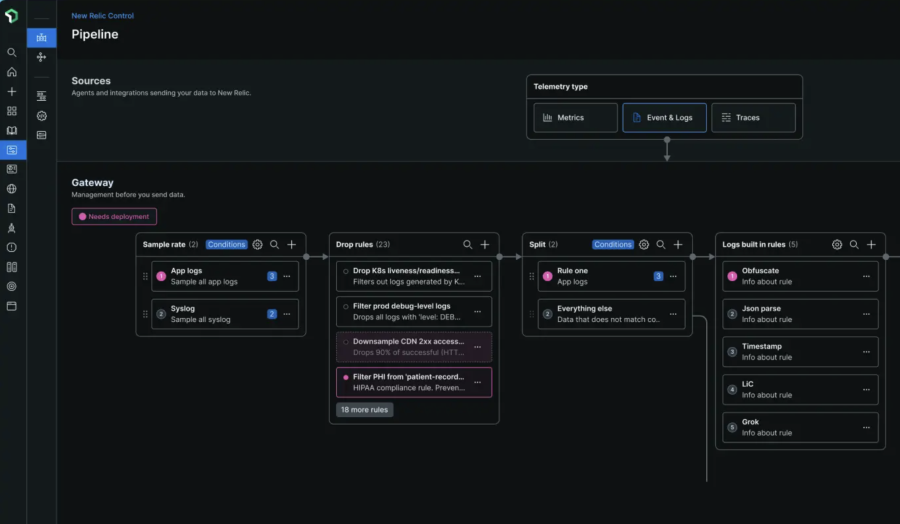Open Filter prod debug-level logs options menu
This screenshot has height=524, width=900.
pos(478,312)
